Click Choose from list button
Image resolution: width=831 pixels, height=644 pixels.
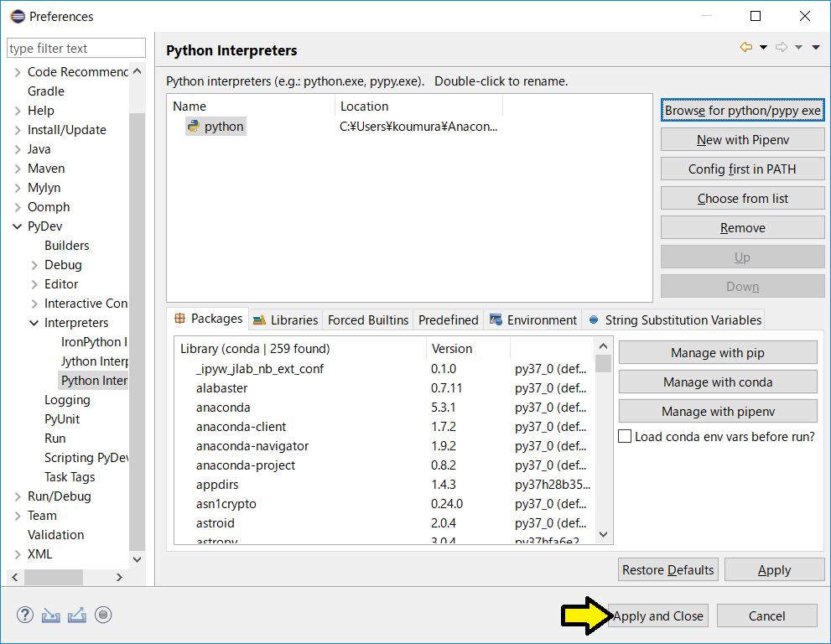click(x=742, y=198)
